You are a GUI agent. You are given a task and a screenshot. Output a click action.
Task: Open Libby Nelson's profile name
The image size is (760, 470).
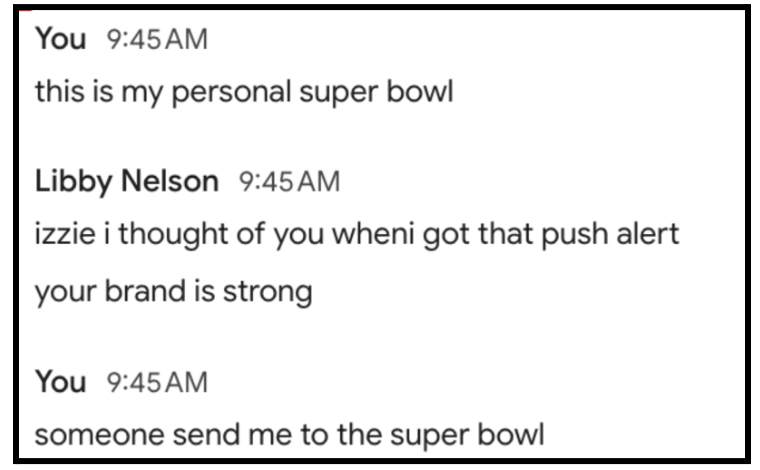pos(126,182)
